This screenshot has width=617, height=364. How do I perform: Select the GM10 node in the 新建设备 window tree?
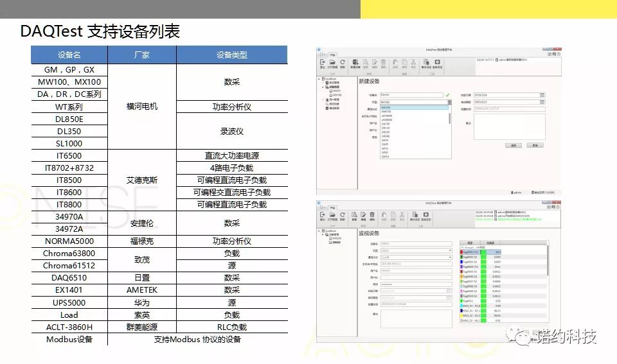click(335, 91)
